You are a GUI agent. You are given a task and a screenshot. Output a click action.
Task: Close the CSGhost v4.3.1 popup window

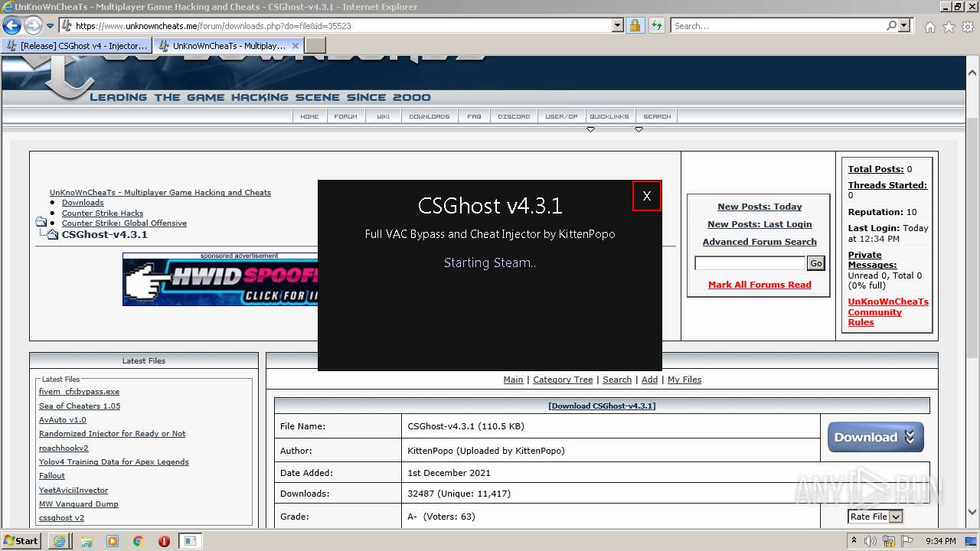tap(647, 196)
